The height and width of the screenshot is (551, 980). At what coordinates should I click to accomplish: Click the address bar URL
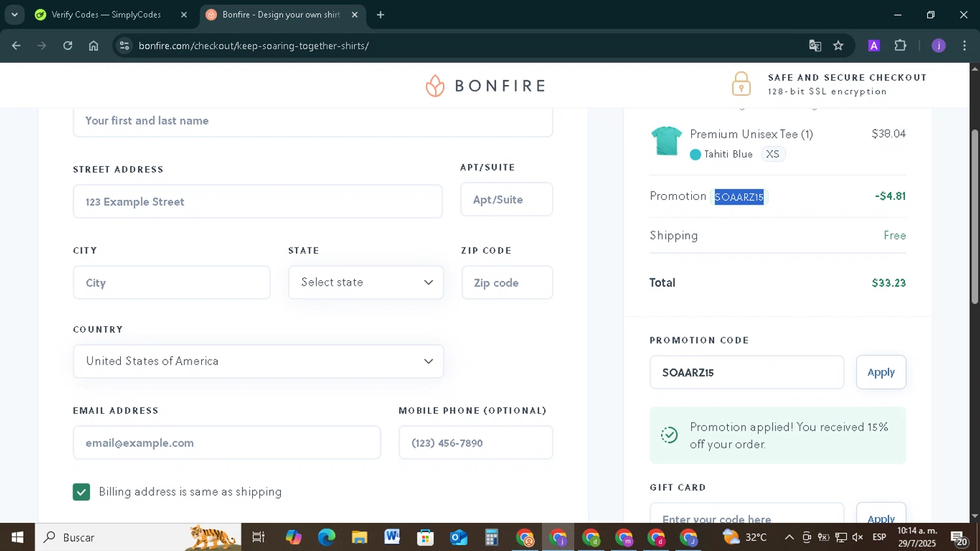[253, 46]
